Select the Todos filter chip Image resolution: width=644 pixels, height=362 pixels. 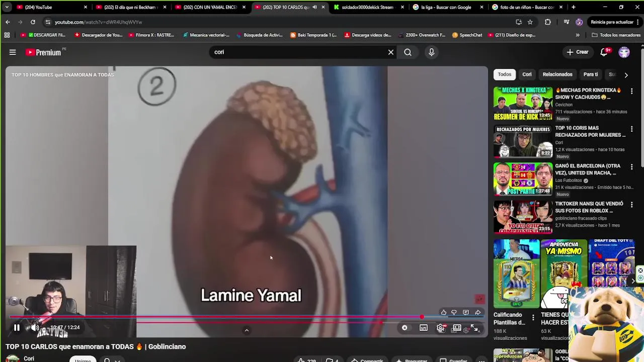[505, 74]
